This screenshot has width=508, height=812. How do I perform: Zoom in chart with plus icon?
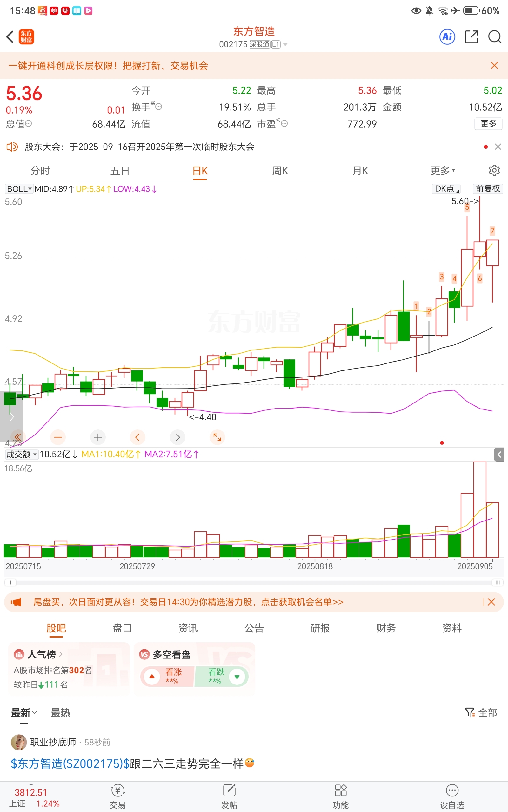coord(98,437)
